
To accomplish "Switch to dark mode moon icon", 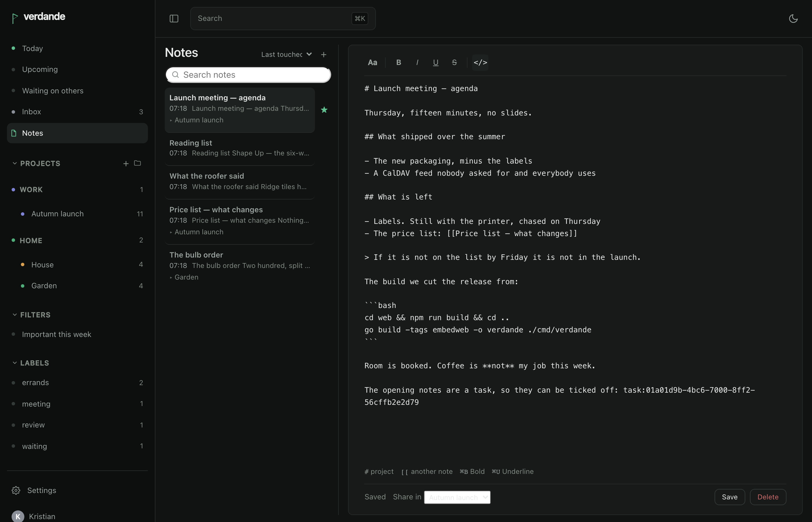I will [793, 18].
